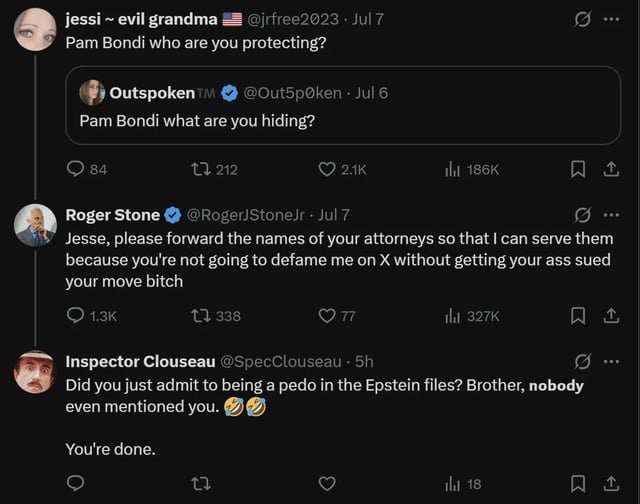Open Roger Stone's profile name link
640x504 pixels.
click(x=112, y=215)
